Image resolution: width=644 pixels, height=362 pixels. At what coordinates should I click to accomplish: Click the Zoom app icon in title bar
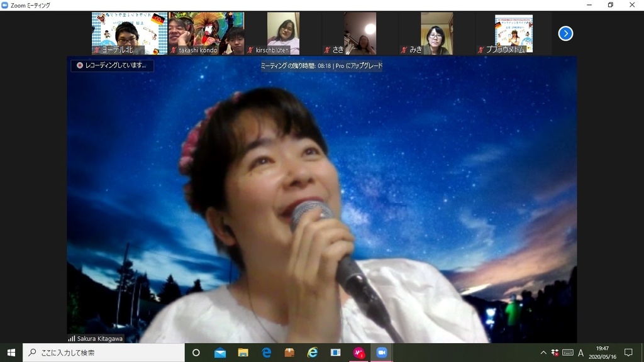pyautogui.click(x=5, y=5)
